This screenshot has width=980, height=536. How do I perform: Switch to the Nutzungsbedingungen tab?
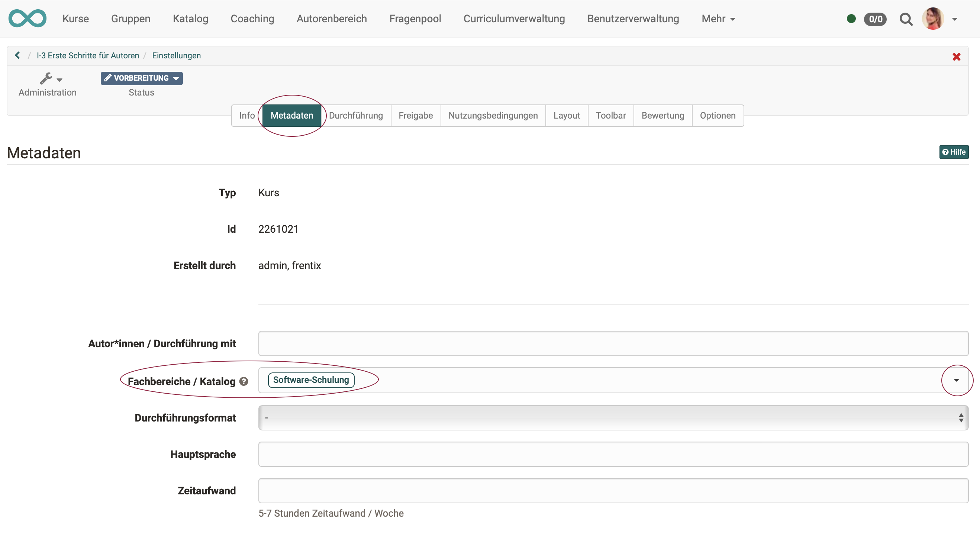click(493, 115)
